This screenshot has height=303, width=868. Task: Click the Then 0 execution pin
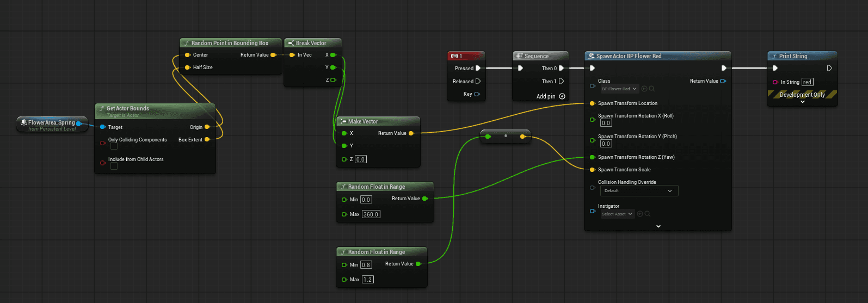(x=561, y=69)
